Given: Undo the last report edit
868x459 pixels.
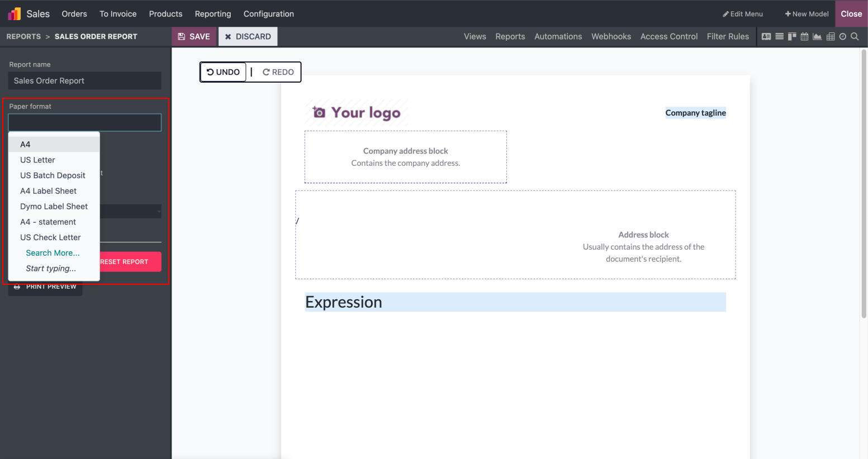Looking at the screenshot, I should click(x=223, y=72).
